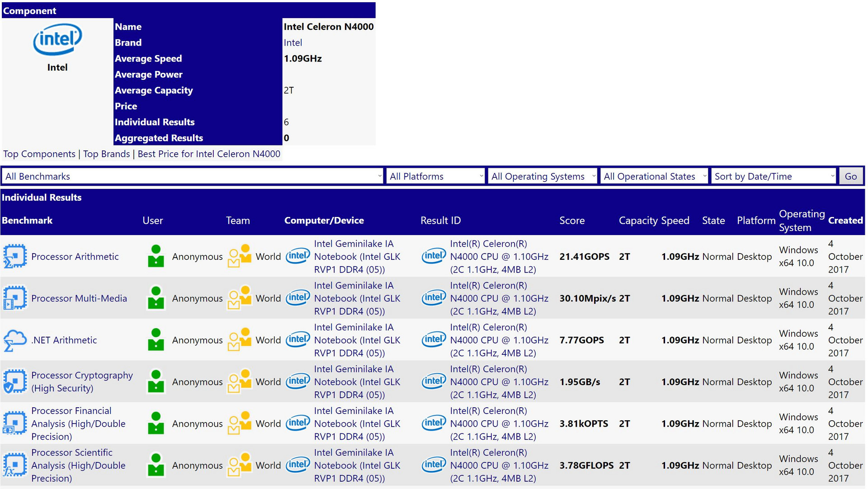
Task: Open the All Operational States dropdown
Action: [x=655, y=176]
